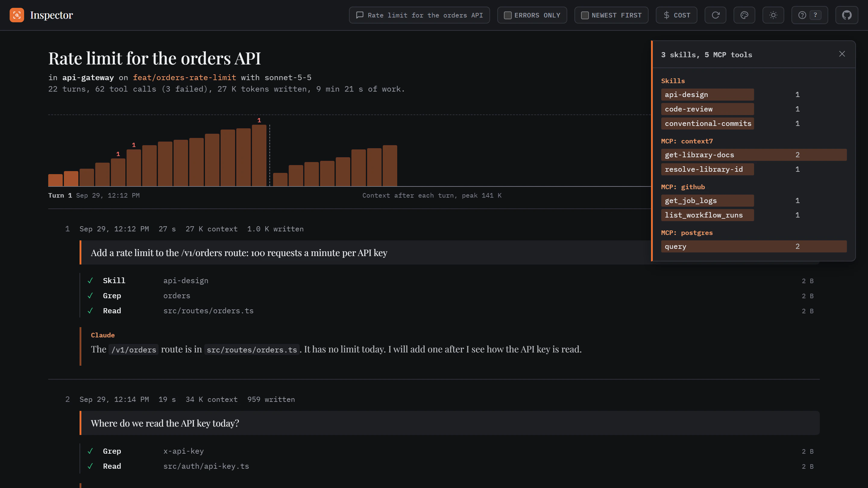Toggle the NEWEST FIRST checkbox
The image size is (868, 488).
tap(585, 15)
